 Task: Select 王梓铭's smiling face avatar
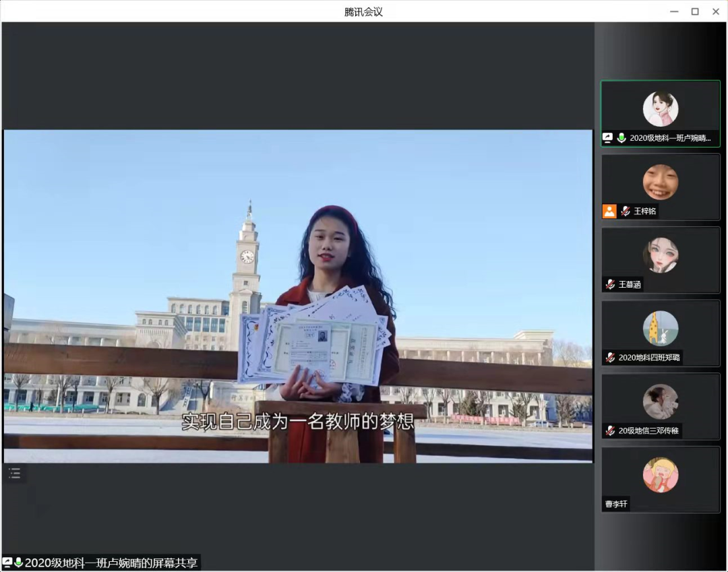coord(660,182)
